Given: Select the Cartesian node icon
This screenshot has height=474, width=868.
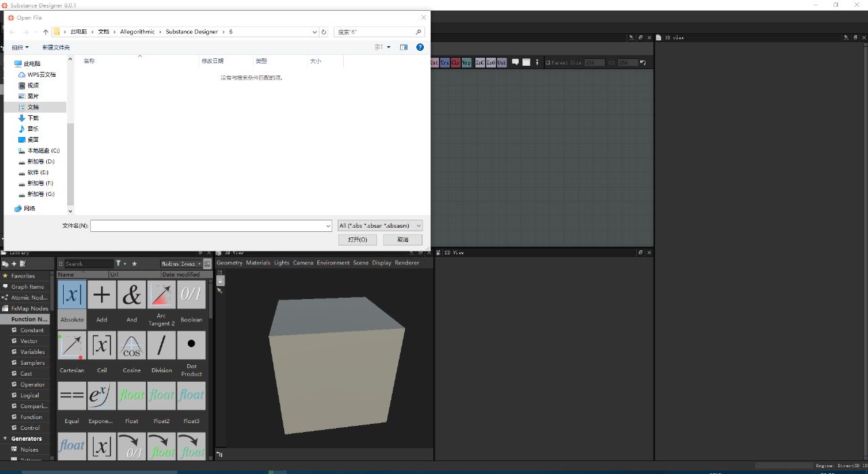Looking at the screenshot, I should pos(72,345).
